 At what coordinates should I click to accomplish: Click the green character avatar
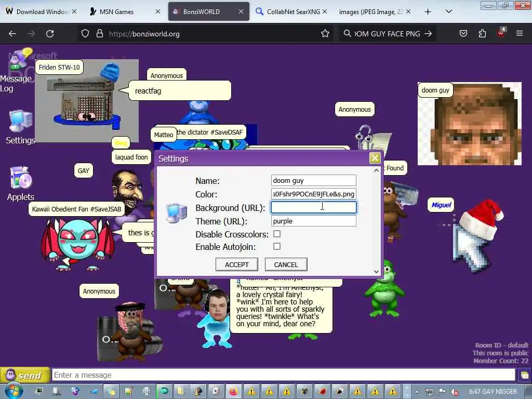[384, 288]
